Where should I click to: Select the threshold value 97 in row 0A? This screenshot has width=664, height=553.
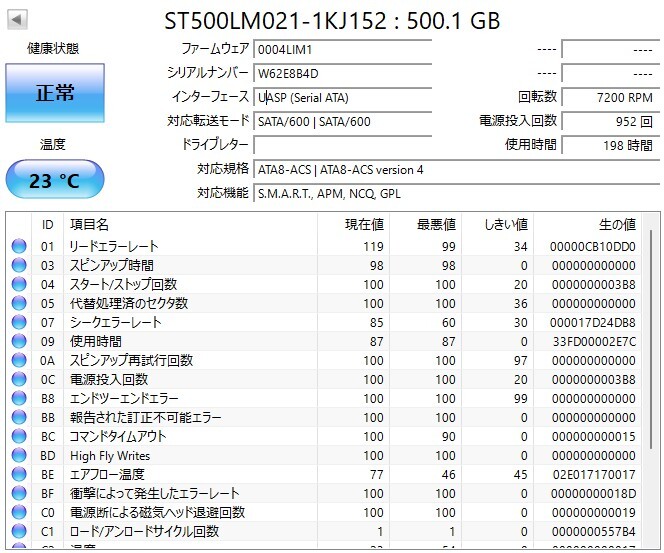click(x=520, y=361)
